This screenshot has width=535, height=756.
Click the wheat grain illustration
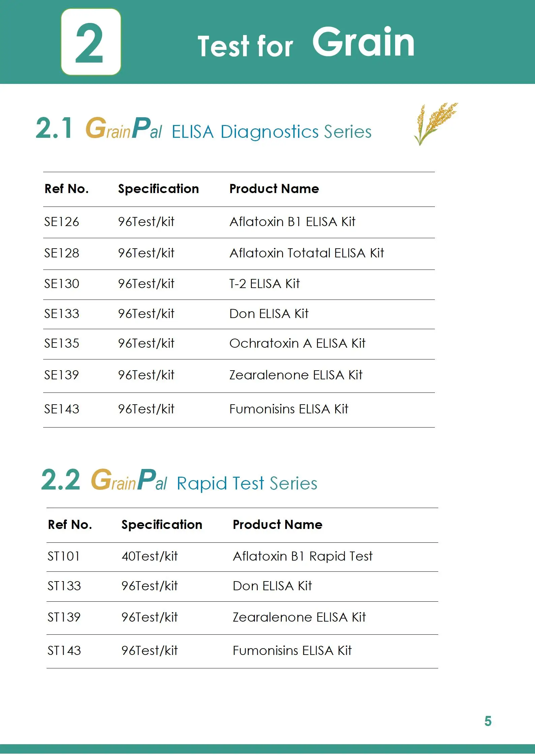pos(435,123)
